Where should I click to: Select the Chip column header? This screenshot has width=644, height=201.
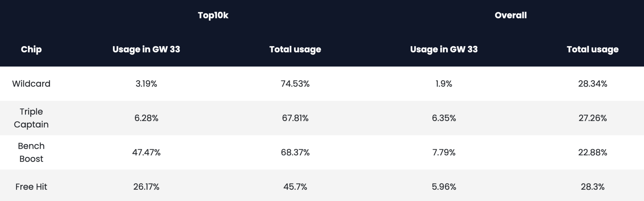pyautogui.click(x=31, y=49)
